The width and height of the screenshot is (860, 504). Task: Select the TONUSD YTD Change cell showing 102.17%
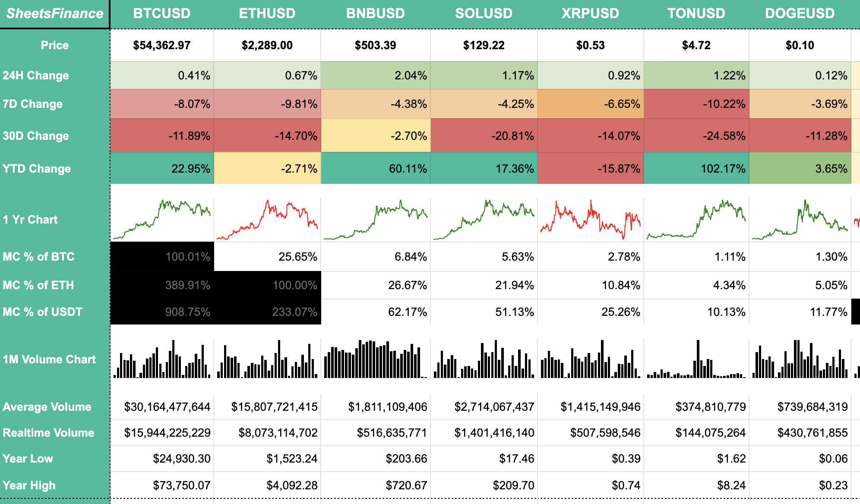697,169
